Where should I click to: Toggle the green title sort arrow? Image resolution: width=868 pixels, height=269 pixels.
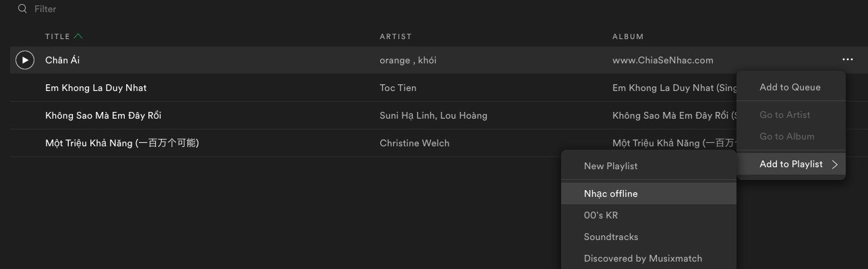(x=78, y=36)
